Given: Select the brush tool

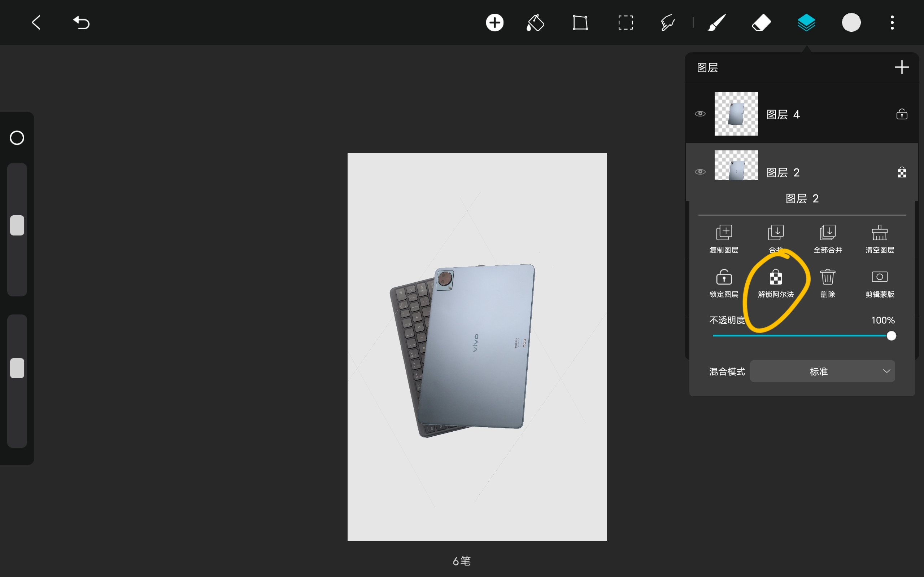Looking at the screenshot, I should pyautogui.click(x=716, y=23).
